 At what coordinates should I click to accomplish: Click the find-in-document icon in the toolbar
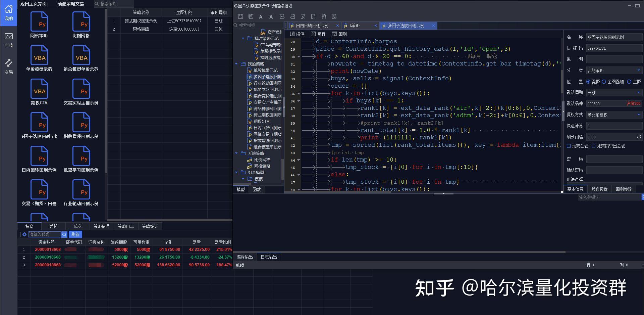coord(303,16)
